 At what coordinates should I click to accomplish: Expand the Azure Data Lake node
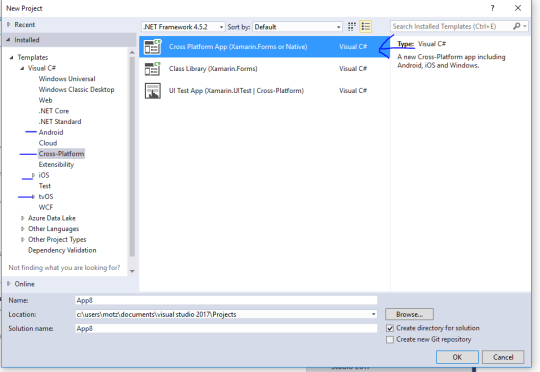point(23,218)
